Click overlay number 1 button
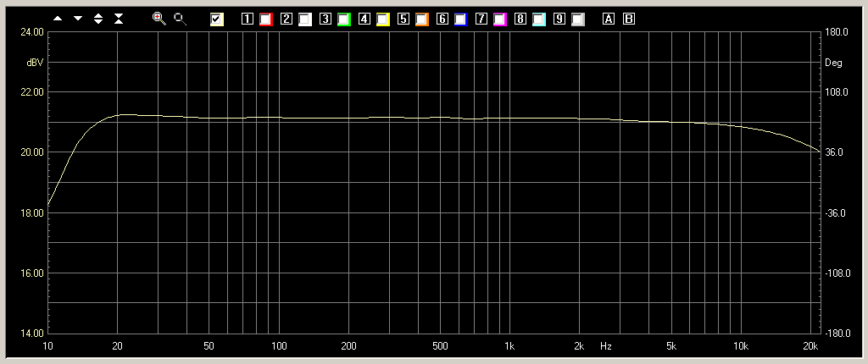 [x=247, y=19]
